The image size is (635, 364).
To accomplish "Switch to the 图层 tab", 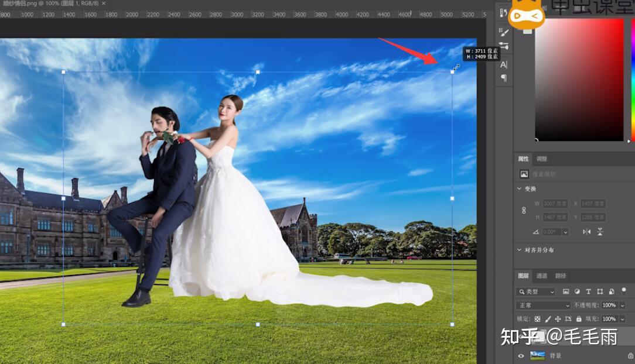I will [523, 276].
